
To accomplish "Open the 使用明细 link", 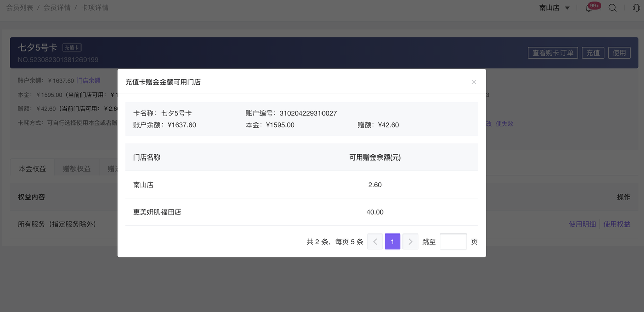I will (x=582, y=224).
